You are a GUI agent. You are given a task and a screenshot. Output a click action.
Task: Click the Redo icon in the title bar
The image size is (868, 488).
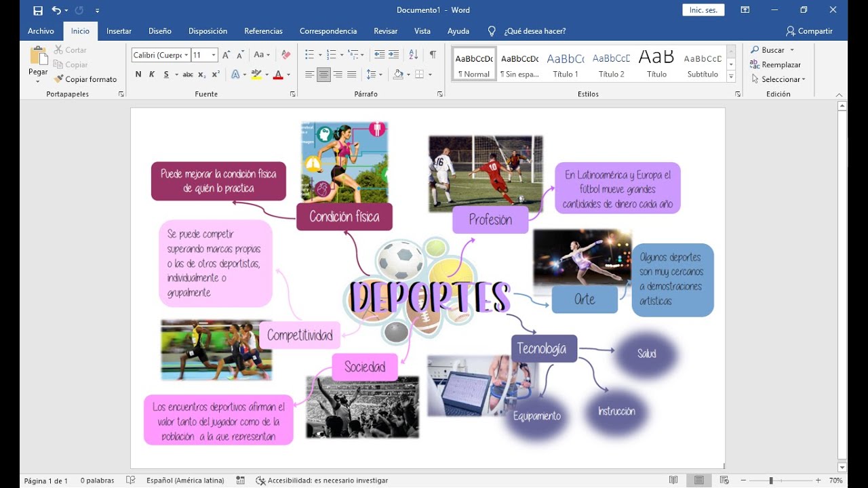click(x=79, y=10)
